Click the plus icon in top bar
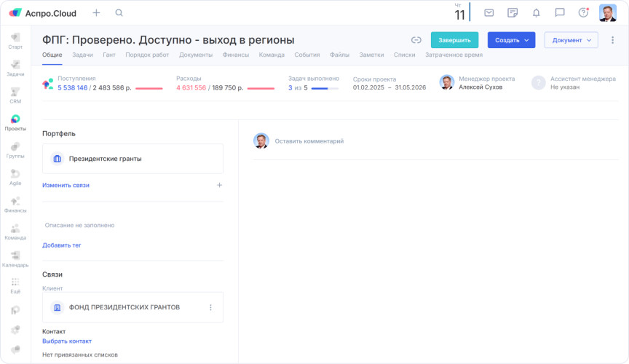The height and width of the screenshot is (364, 629). click(x=96, y=13)
